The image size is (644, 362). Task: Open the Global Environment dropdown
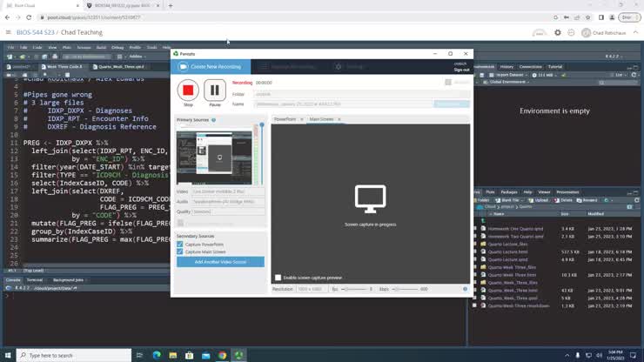tap(504, 82)
